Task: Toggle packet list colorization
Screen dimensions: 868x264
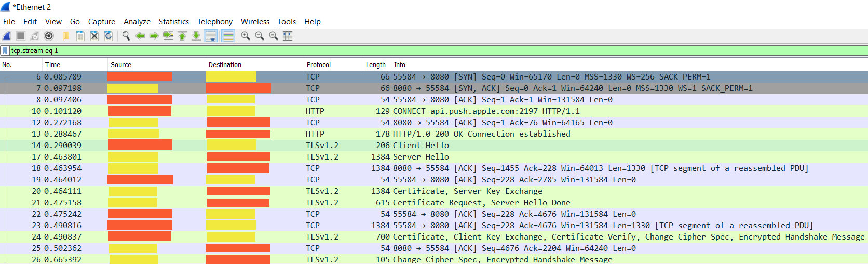Action: [227, 36]
